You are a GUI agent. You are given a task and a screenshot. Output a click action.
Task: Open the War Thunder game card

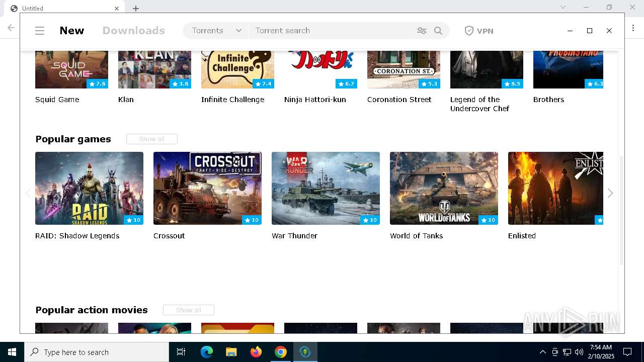pos(326,188)
